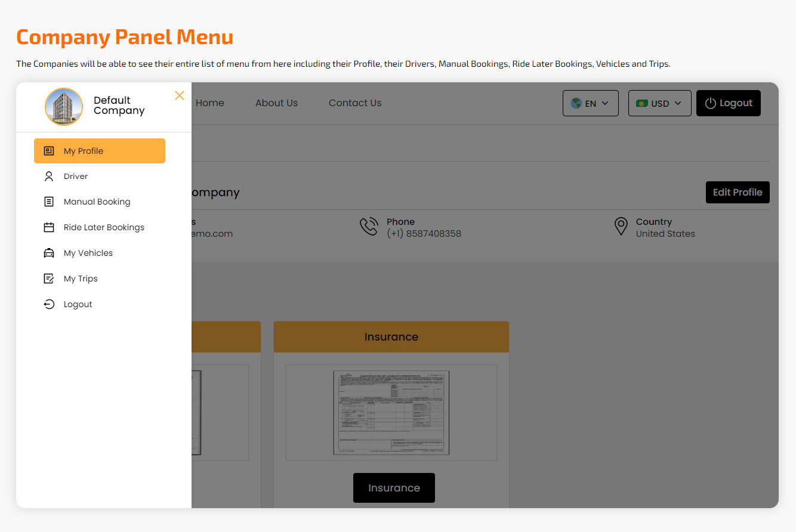The image size is (796, 532).
Task: Click the globe icon in language selector
Action: [576, 103]
